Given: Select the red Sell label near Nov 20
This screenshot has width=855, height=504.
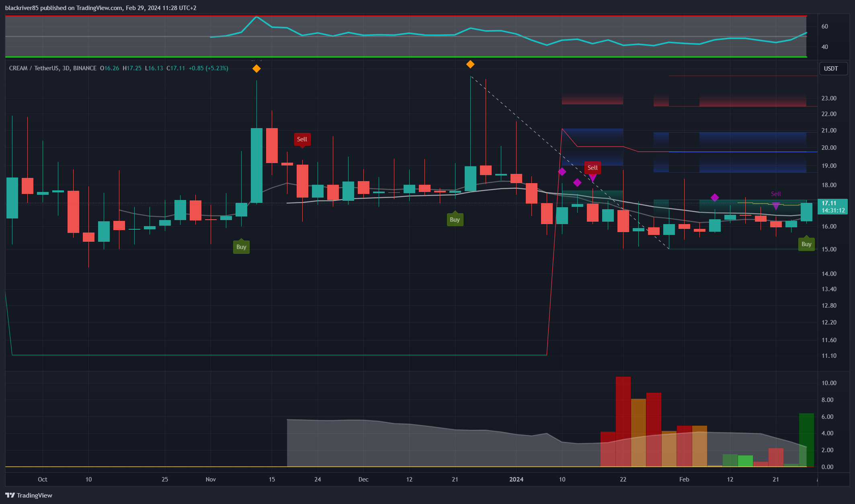Looking at the screenshot, I should pyautogui.click(x=302, y=139).
